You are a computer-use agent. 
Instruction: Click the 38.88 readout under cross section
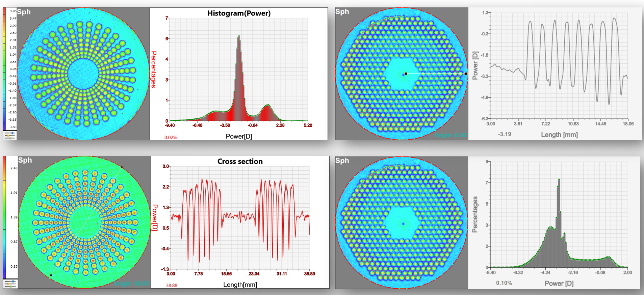tap(172, 285)
